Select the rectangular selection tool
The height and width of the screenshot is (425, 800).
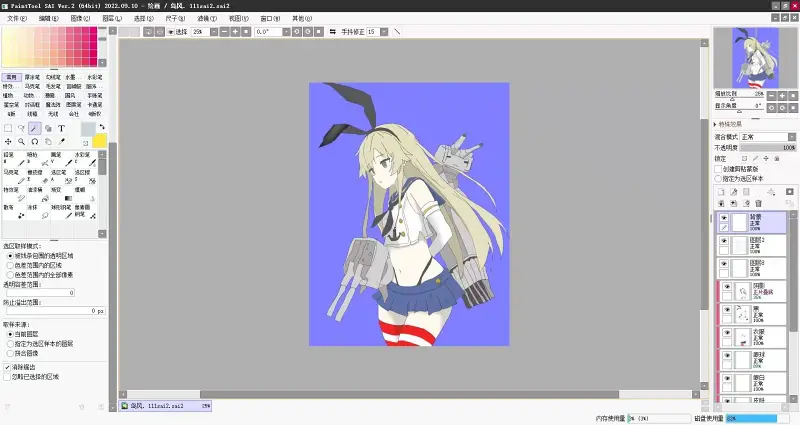[8, 129]
